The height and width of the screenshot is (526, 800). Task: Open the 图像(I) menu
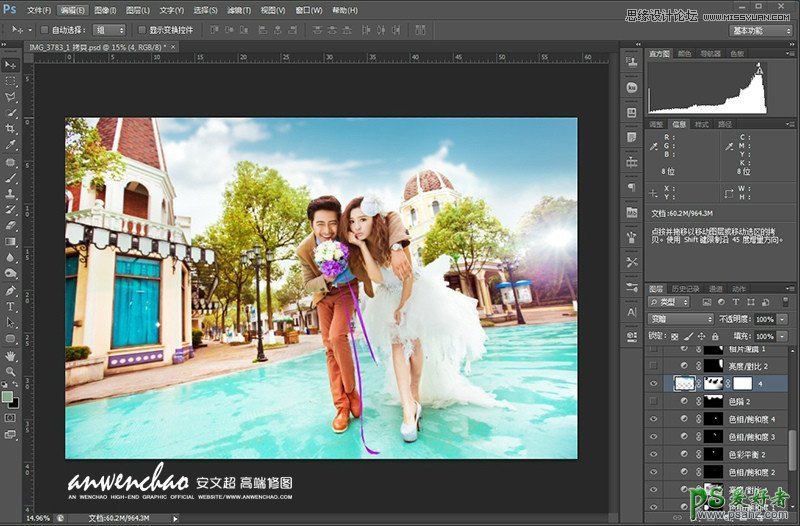106,9
